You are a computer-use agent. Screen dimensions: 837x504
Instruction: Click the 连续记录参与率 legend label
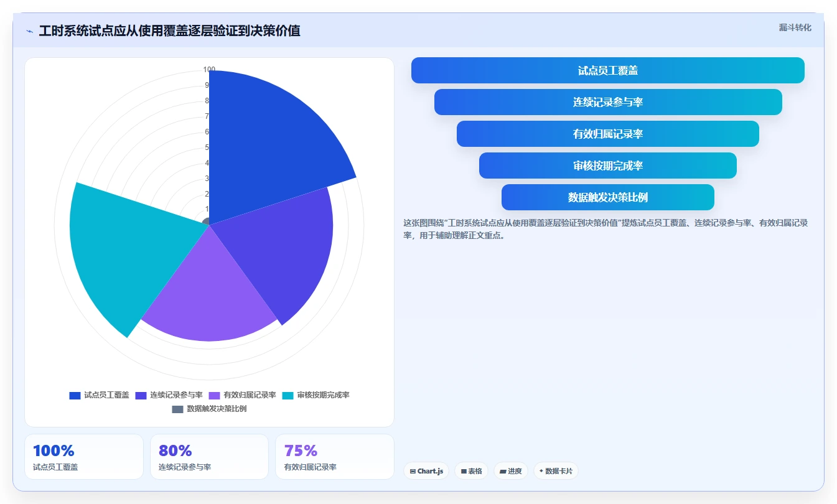[176, 395]
